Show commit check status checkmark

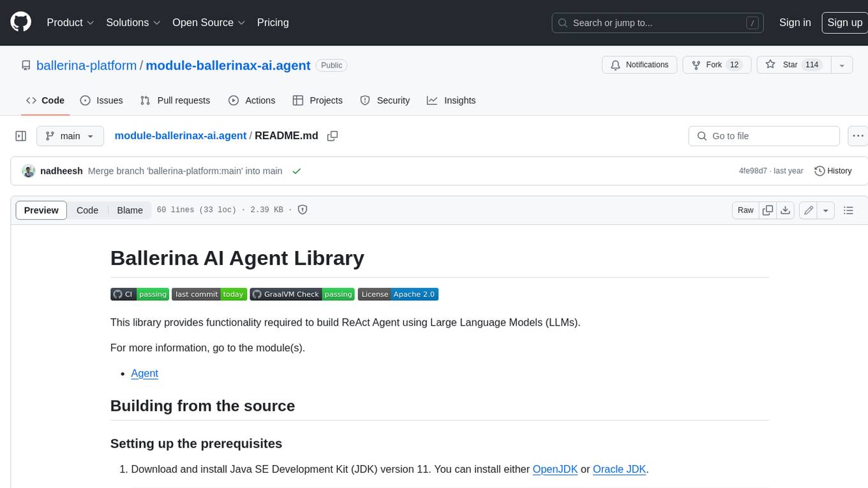[296, 171]
